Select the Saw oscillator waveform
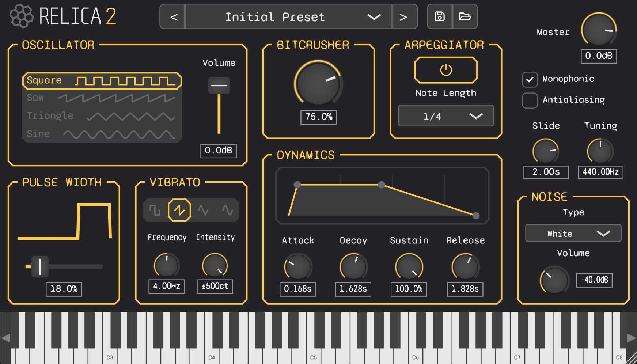The width and height of the screenshot is (637, 364). (x=102, y=98)
